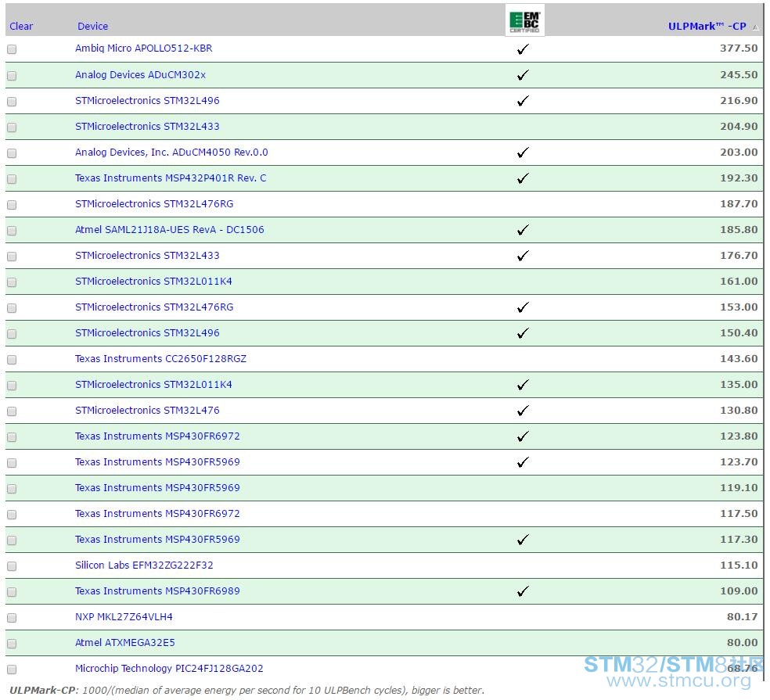Open Texas Instruments MSP430FR6989 link
Screen dimensions: 770x700
tap(157, 591)
